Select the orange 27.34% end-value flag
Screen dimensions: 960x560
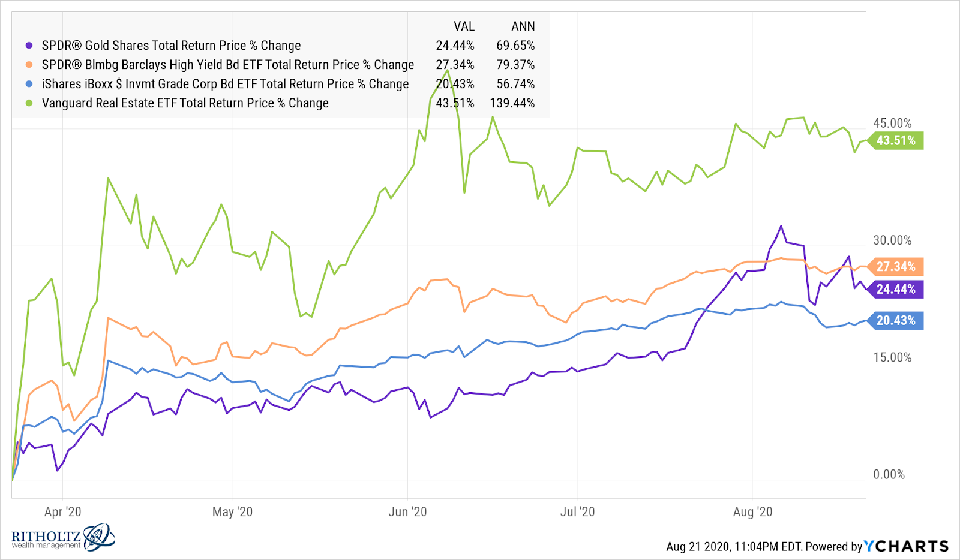coord(896,267)
